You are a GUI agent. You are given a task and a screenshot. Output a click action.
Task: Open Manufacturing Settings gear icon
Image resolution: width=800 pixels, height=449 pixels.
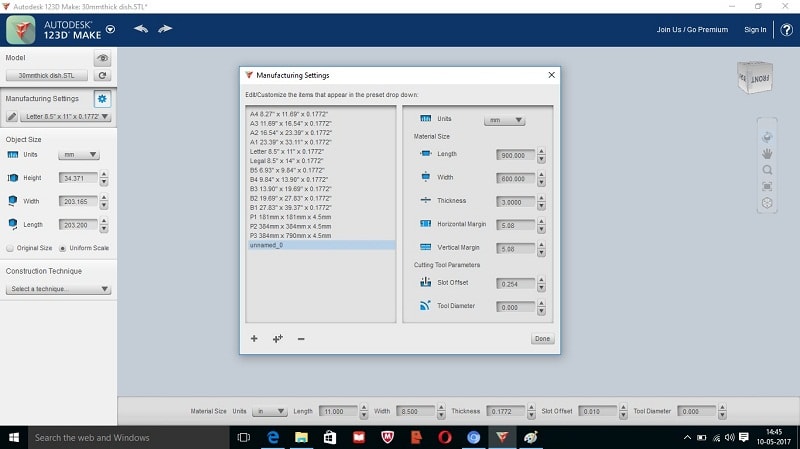click(102, 98)
